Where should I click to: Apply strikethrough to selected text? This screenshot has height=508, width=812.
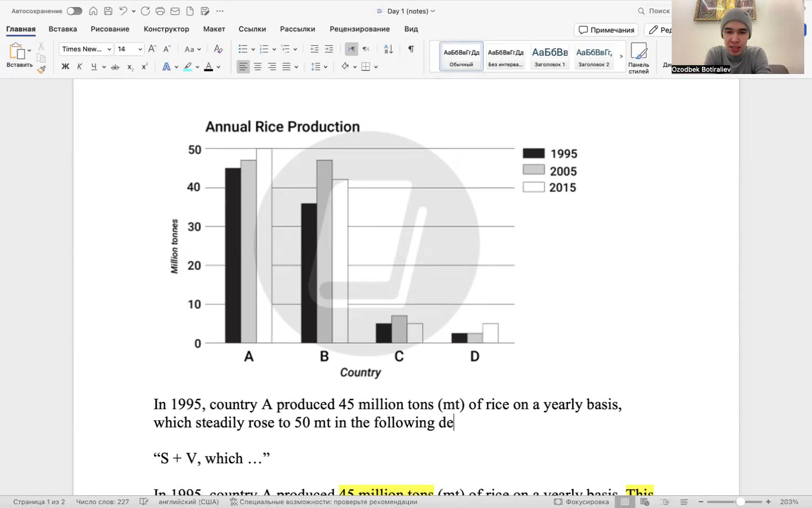(x=115, y=66)
